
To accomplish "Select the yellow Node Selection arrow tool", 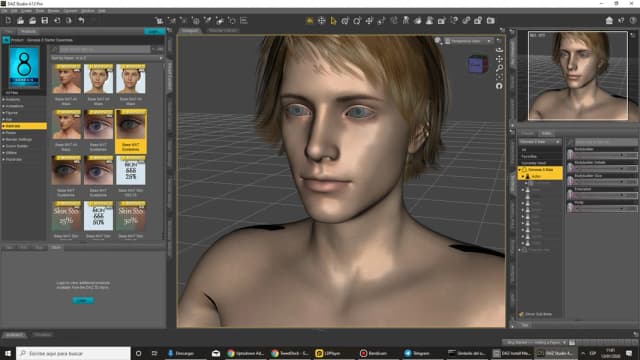I will point(333,20).
